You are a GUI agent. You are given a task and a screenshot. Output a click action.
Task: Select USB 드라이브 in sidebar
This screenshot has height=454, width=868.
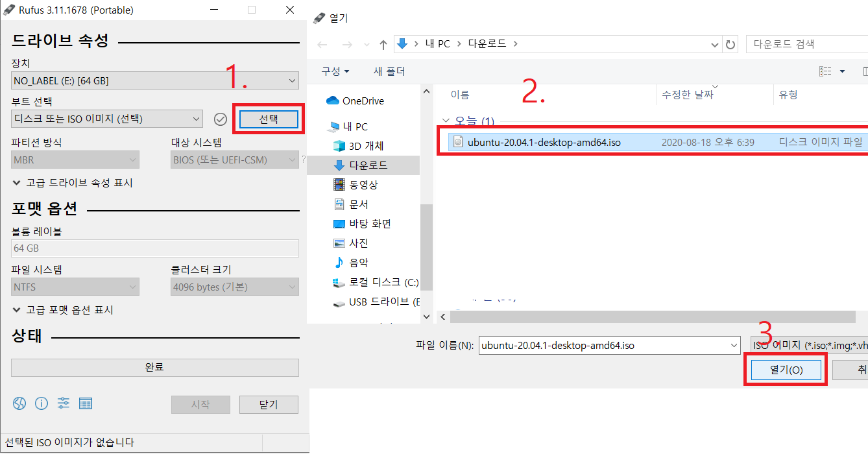(x=376, y=302)
